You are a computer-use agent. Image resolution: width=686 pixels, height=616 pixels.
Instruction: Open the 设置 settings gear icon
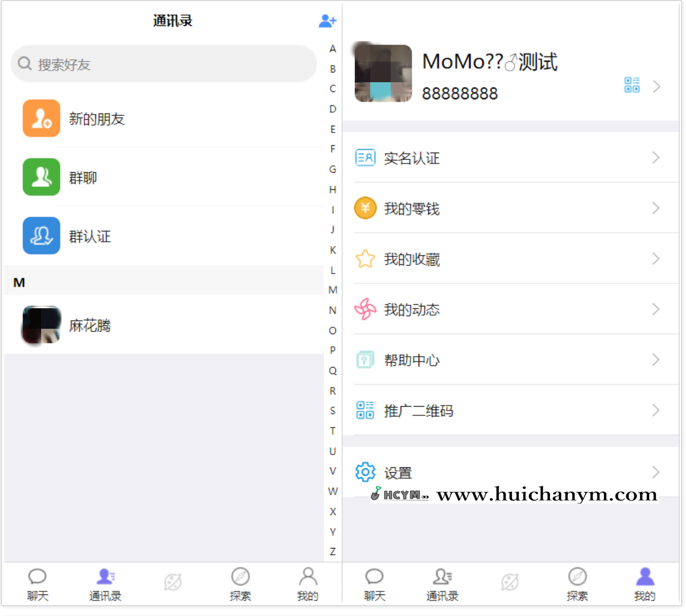coord(364,472)
